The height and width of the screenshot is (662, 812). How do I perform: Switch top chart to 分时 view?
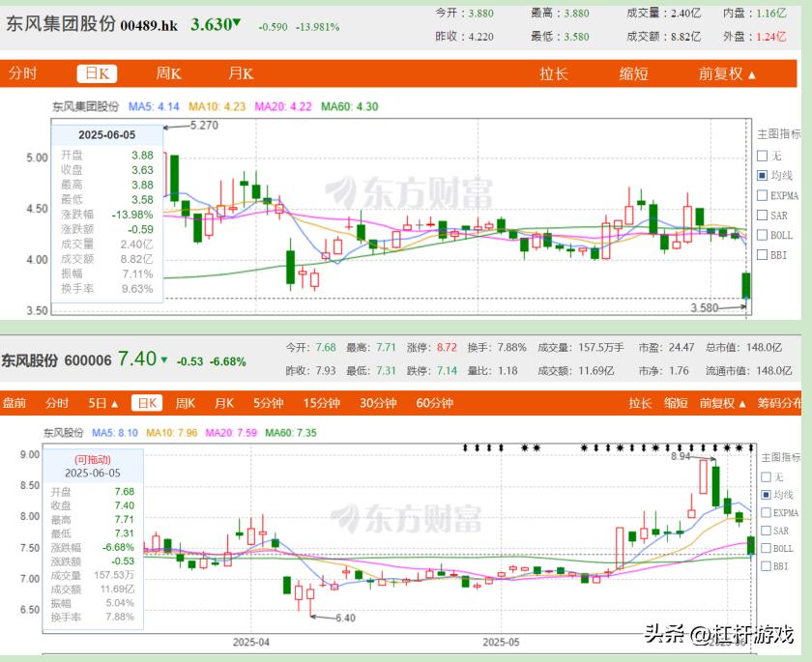[x=23, y=73]
